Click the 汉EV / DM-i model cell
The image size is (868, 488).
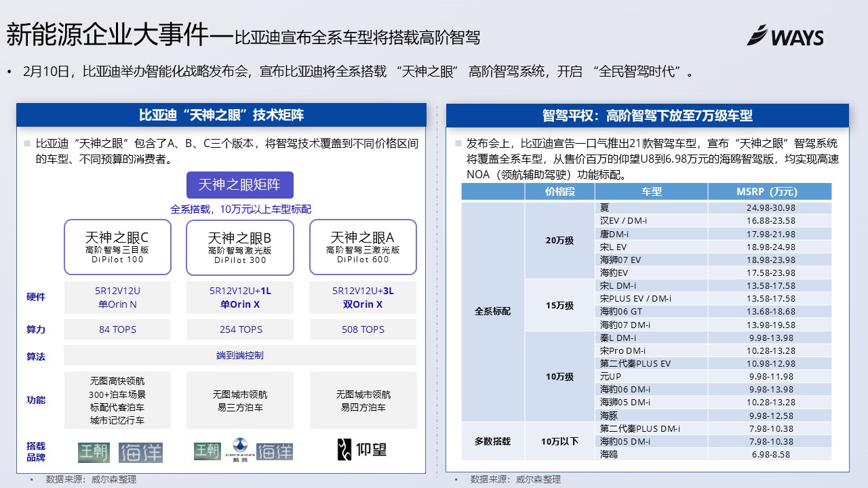652,220
